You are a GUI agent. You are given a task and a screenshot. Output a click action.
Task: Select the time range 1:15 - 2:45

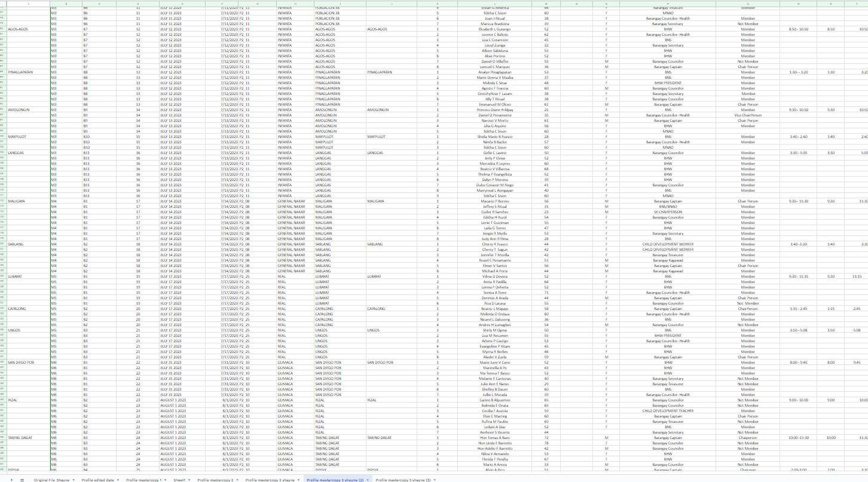coord(799,309)
